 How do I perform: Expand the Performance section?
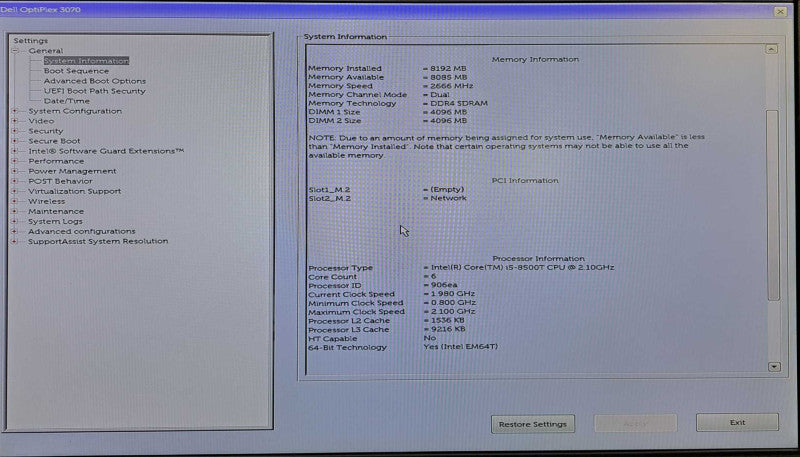[15, 161]
